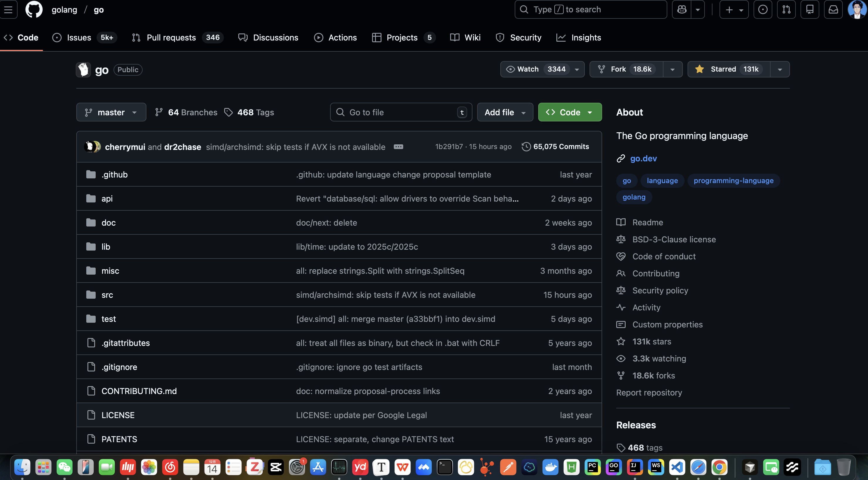Screen dimensions: 868x480
Task: Open the go.dev website link
Action: point(643,158)
